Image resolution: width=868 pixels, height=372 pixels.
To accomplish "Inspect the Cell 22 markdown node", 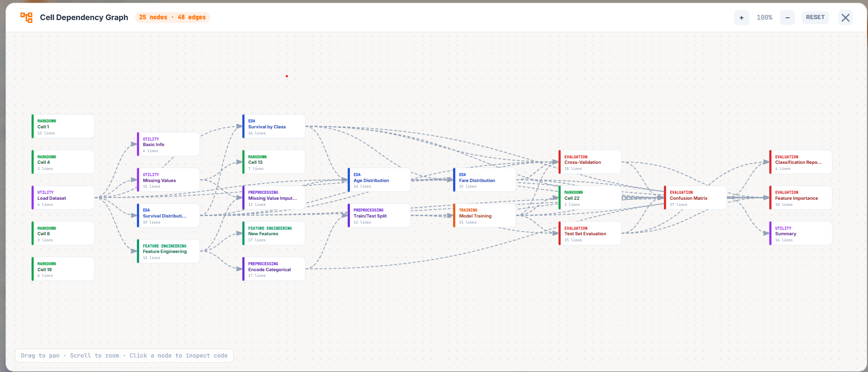I will (x=590, y=198).
